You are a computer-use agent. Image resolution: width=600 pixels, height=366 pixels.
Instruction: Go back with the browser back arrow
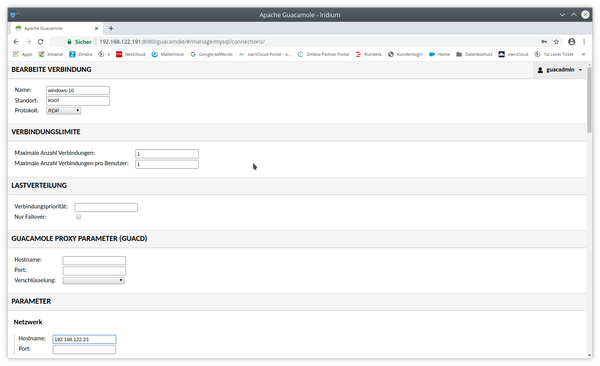[16, 42]
